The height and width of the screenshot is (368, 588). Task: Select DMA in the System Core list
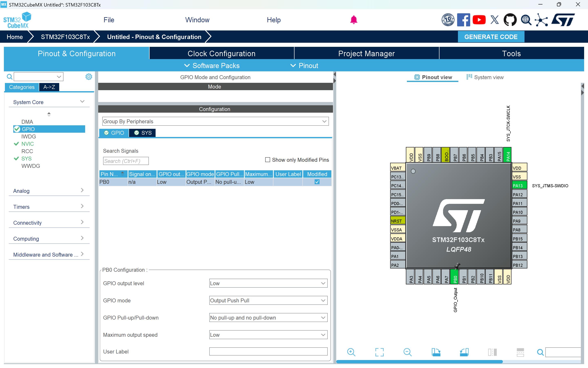[27, 122]
